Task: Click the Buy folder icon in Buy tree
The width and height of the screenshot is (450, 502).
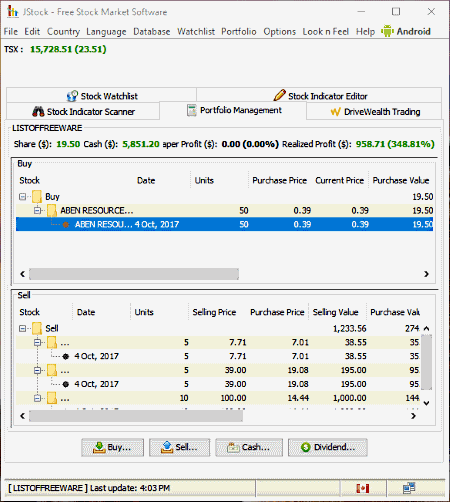Action: tap(37, 197)
